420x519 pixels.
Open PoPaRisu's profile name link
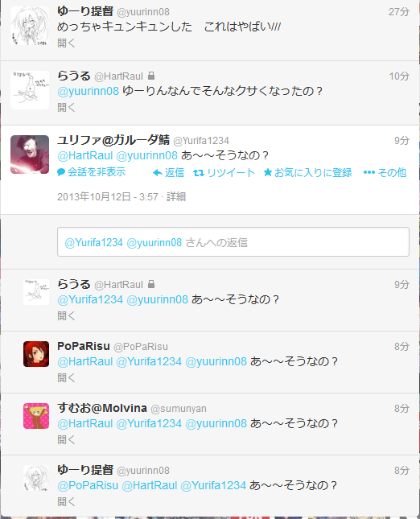(84, 346)
